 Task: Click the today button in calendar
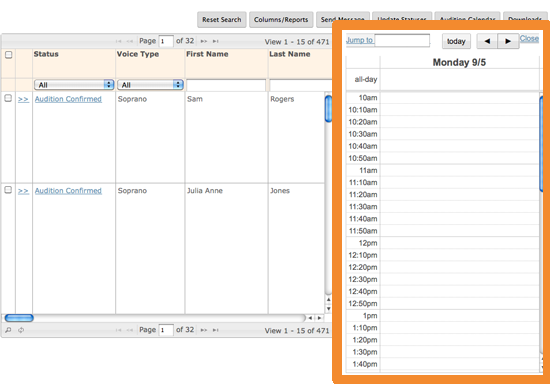coord(456,41)
